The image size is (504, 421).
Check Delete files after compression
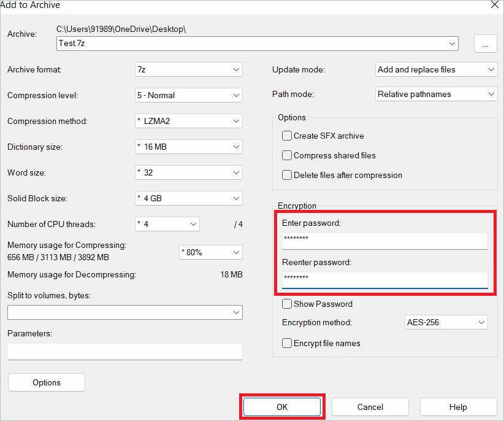point(287,175)
